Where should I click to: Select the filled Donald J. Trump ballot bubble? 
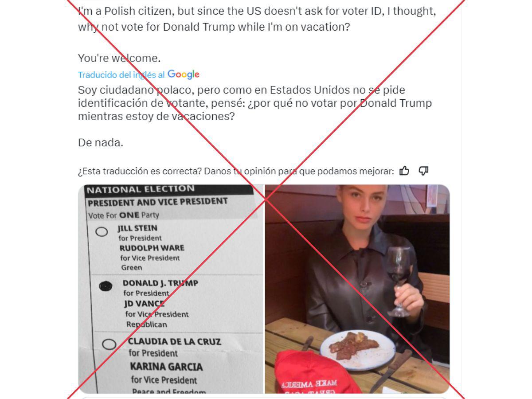[105, 287]
